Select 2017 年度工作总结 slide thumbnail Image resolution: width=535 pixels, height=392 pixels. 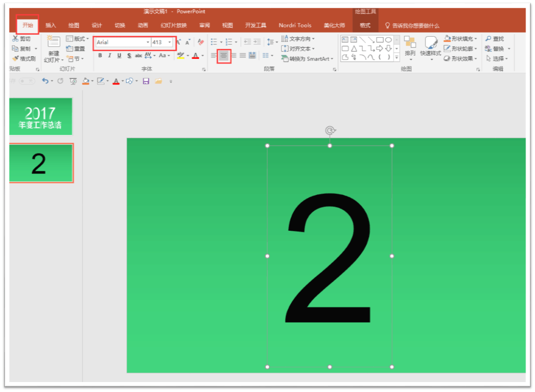pyautogui.click(x=40, y=117)
